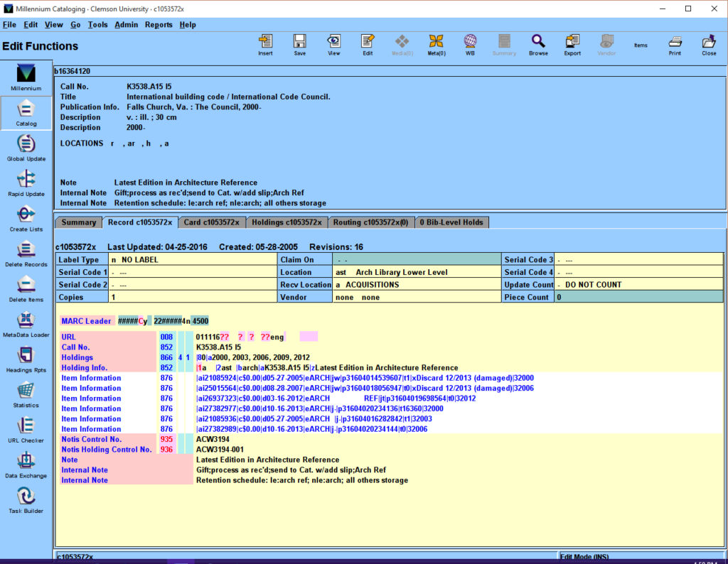The image size is (728, 564).
Task: Select the Label Type field value
Action: [x=135, y=260]
